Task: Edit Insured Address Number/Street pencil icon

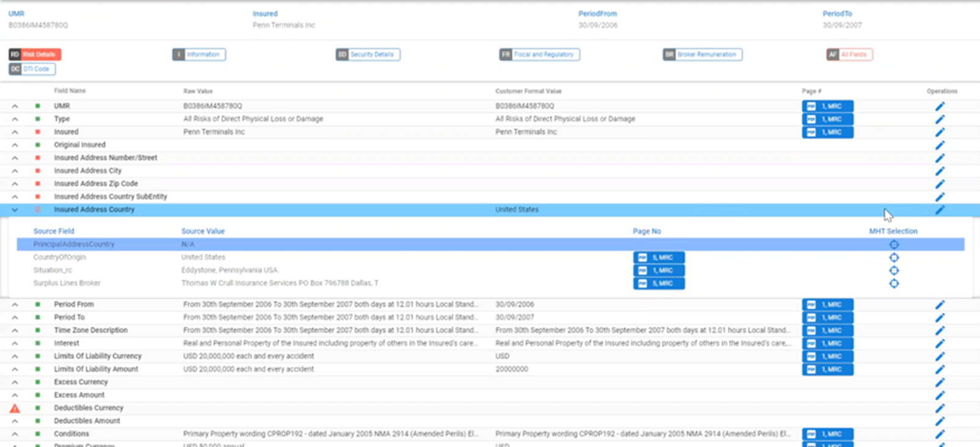Action: [940, 158]
